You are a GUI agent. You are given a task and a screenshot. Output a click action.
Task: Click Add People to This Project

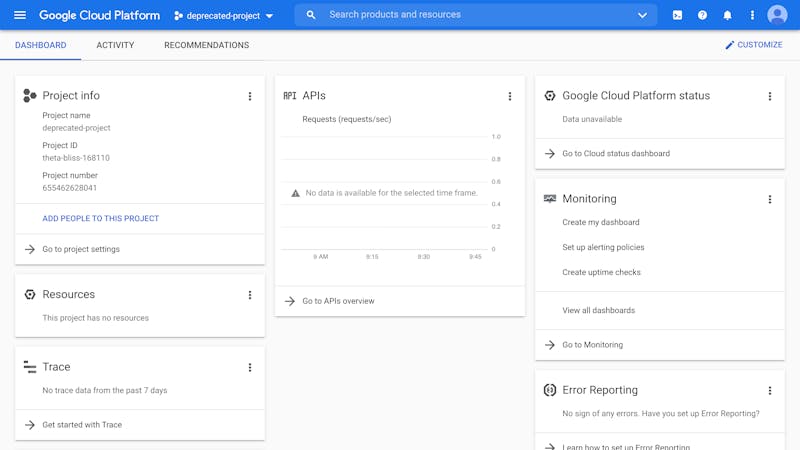point(101,218)
